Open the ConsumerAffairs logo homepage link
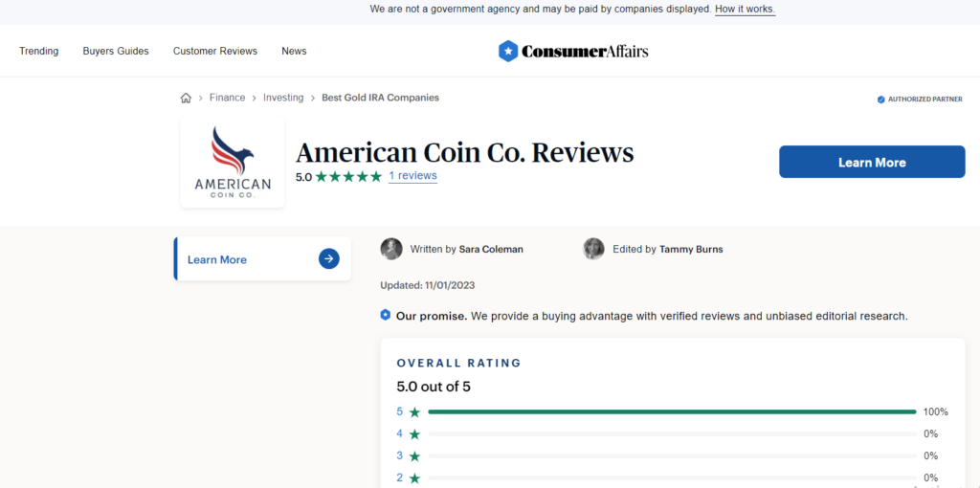980x488 pixels. coord(573,52)
